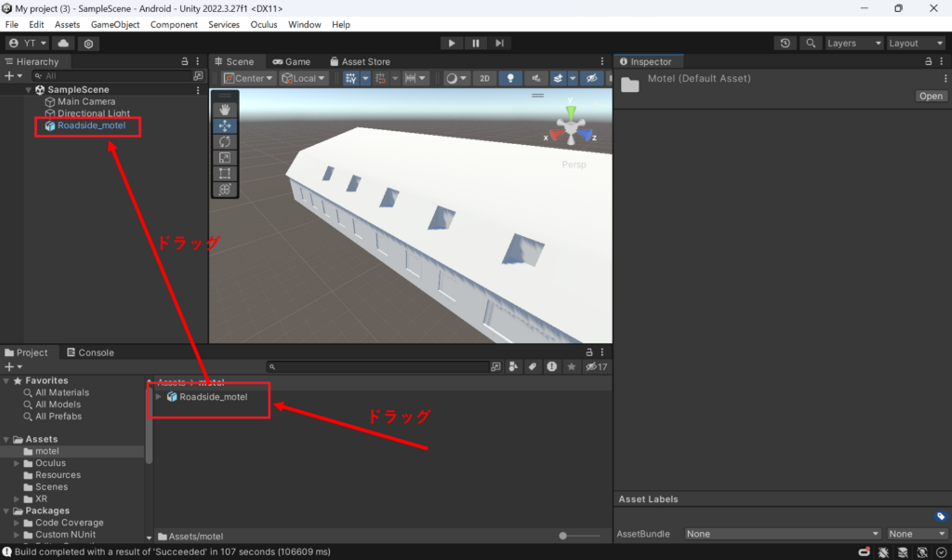This screenshot has height=560, width=952.
Task: Click the Step frame button
Action: (x=500, y=43)
